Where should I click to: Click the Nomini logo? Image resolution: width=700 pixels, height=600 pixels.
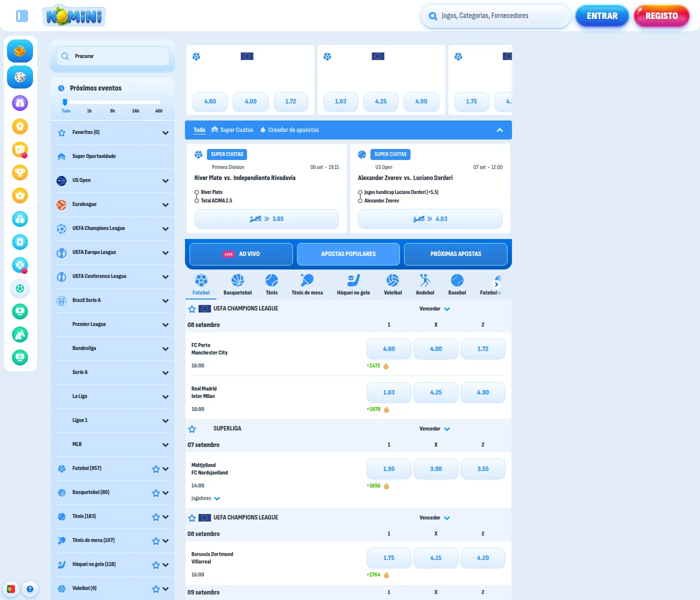click(74, 15)
